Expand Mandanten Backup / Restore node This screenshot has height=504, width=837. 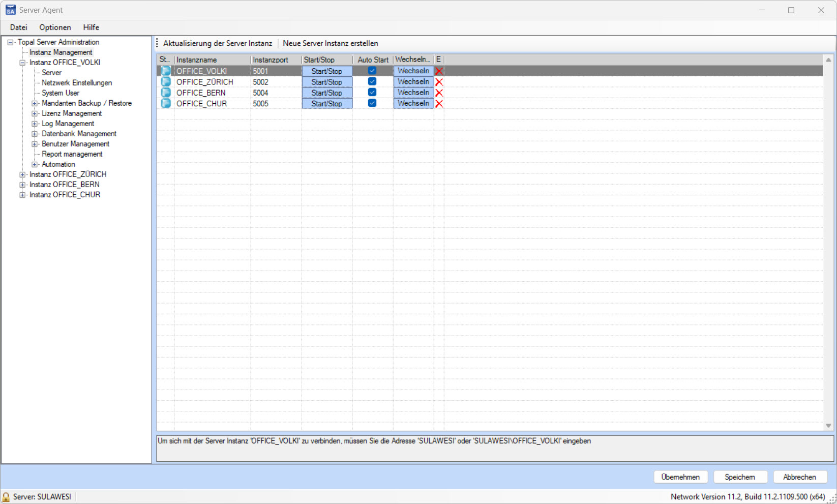click(x=35, y=103)
